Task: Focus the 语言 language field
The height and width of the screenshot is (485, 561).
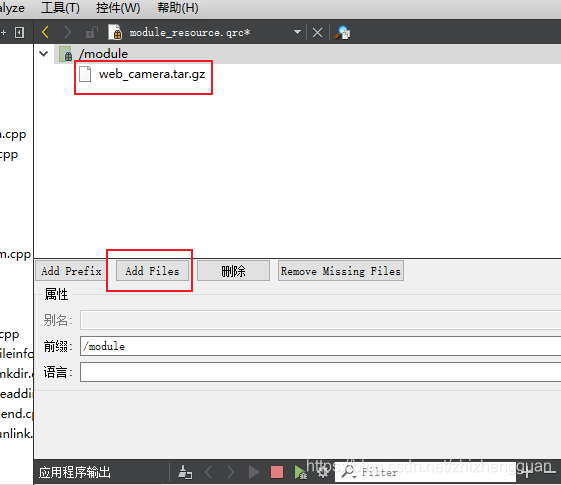Action: tap(321, 372)
